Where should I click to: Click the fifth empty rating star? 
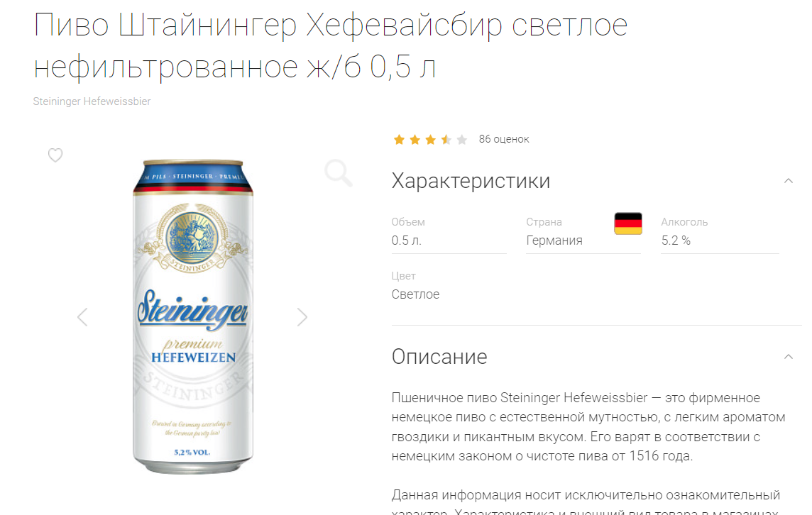(462, 139)
